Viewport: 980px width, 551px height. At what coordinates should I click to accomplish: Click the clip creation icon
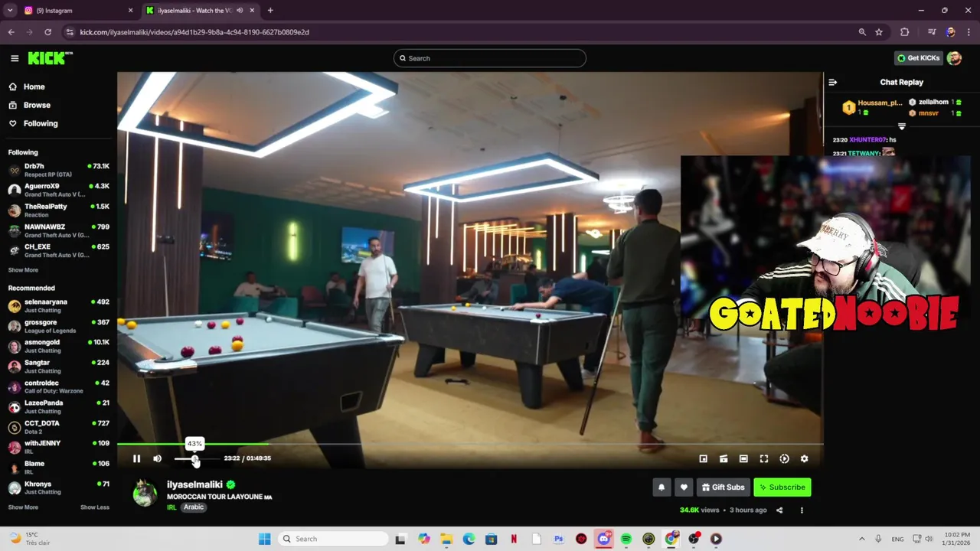(724, 458)
